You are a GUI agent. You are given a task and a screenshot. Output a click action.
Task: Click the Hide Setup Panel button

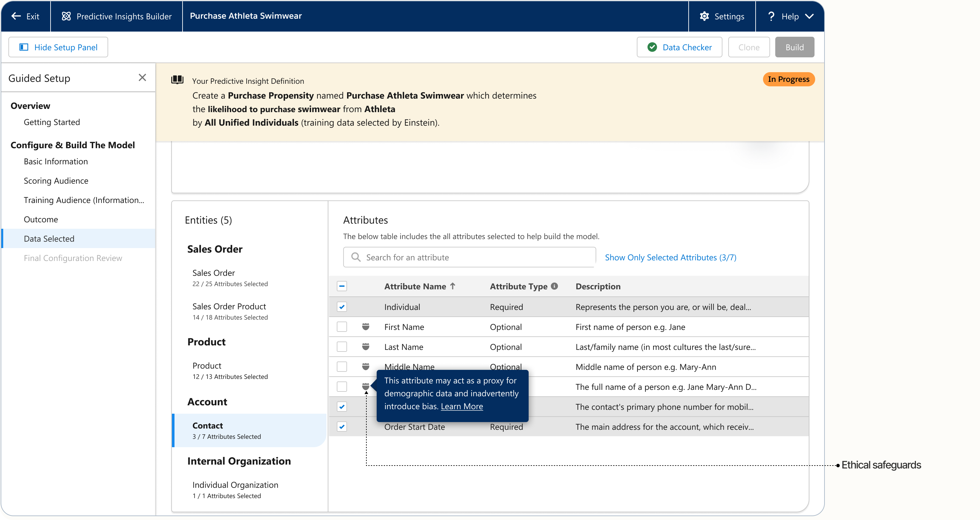click(x=58, y=47)
